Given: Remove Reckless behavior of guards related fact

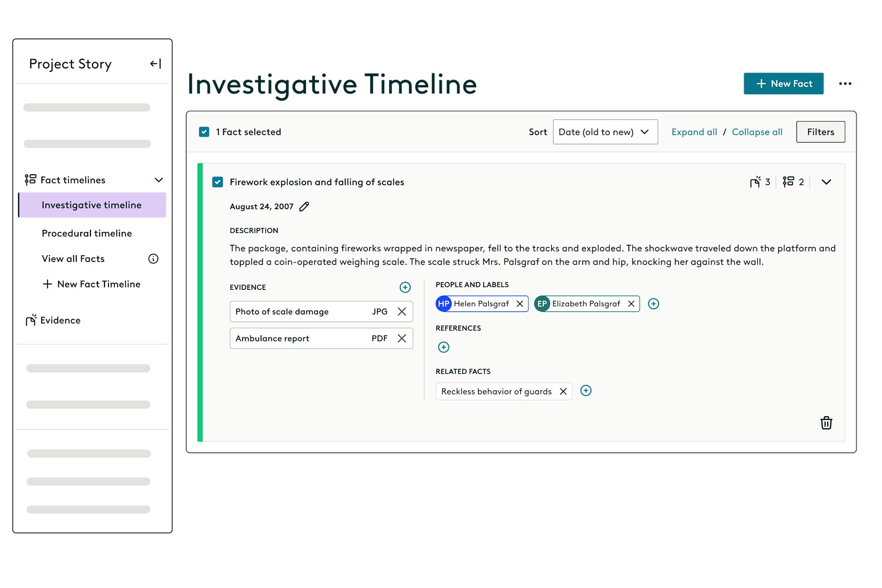Looking at the screenshot, I should 563,391.
